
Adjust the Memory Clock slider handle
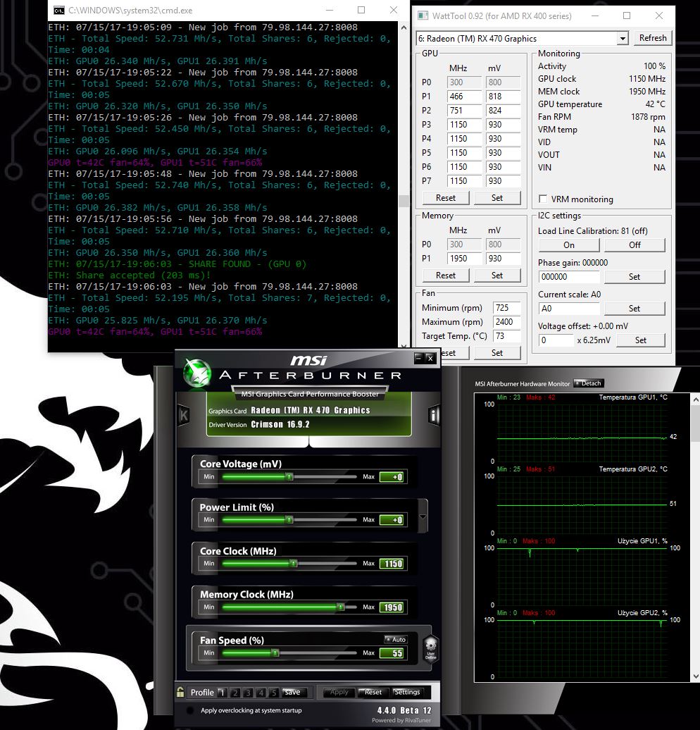click(341, 607)
